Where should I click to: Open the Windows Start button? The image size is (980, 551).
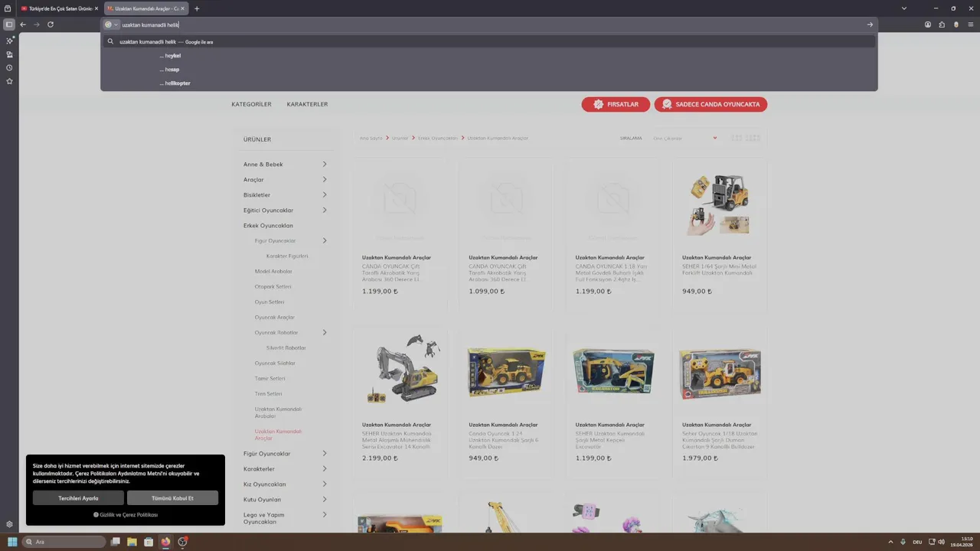12,542
